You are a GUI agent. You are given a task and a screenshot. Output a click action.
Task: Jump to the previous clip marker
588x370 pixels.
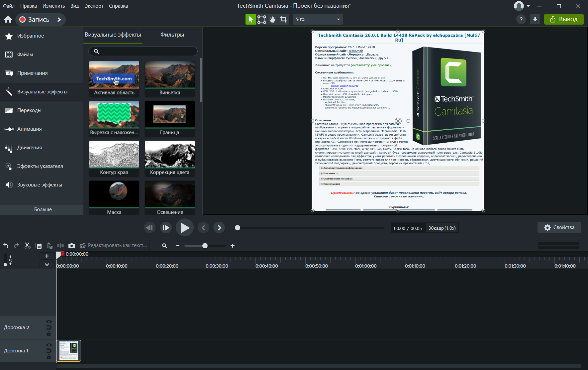click(203, 228)
